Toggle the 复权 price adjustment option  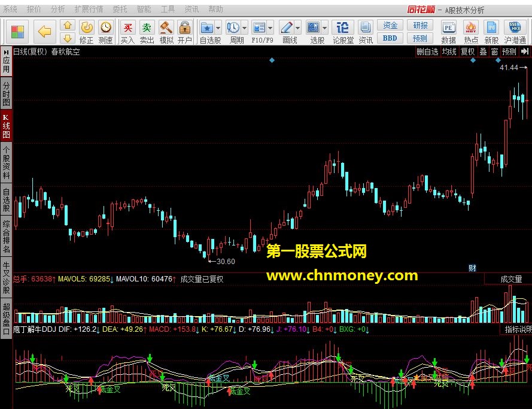pos(467,51)
